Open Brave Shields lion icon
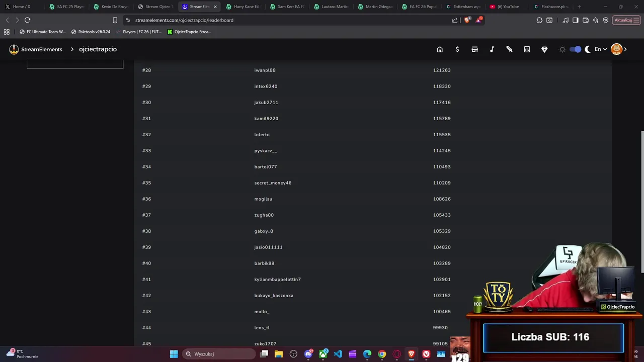 [467, 20]
